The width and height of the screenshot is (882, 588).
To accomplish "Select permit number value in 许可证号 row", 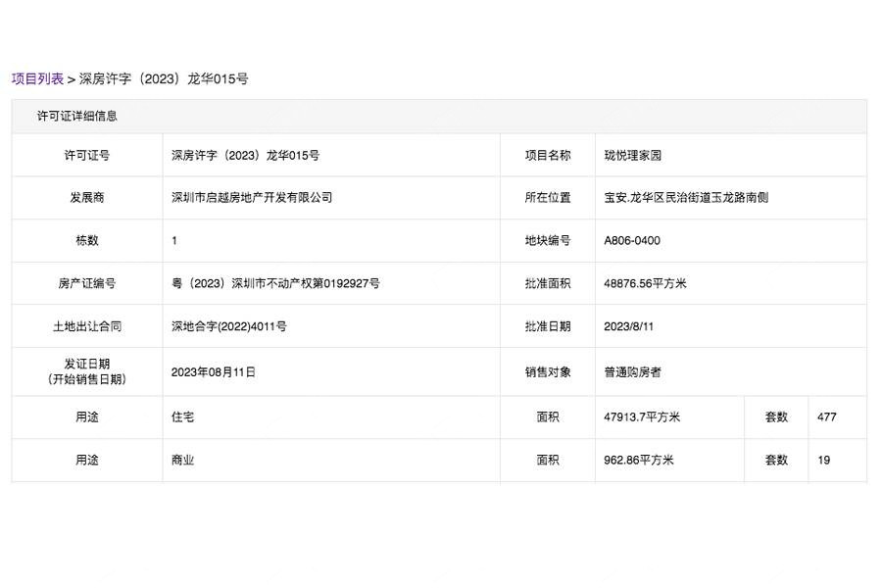I will [245, 155].
